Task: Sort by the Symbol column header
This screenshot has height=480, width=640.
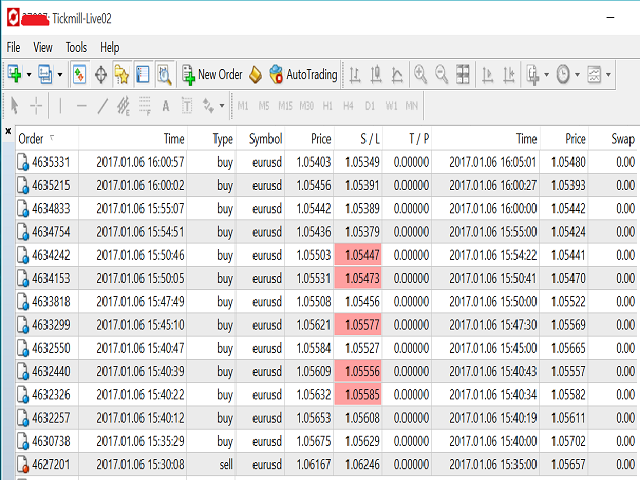Action: (x=265, y=139)
